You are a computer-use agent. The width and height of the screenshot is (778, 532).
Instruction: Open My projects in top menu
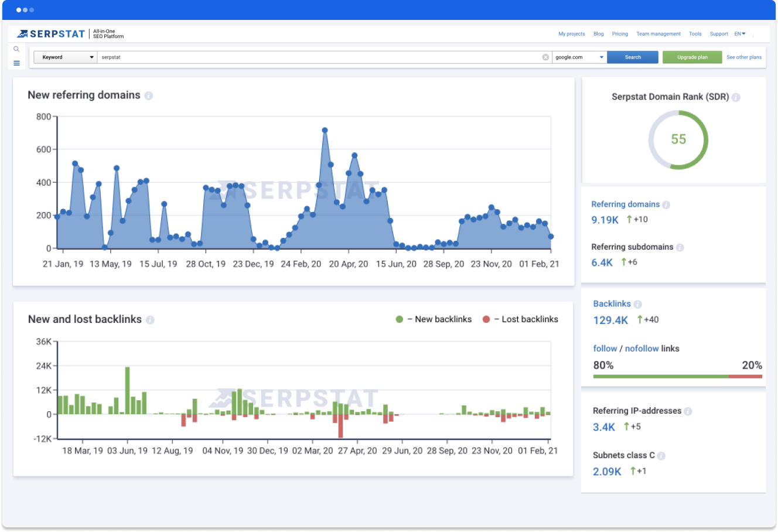click(572, 34)
